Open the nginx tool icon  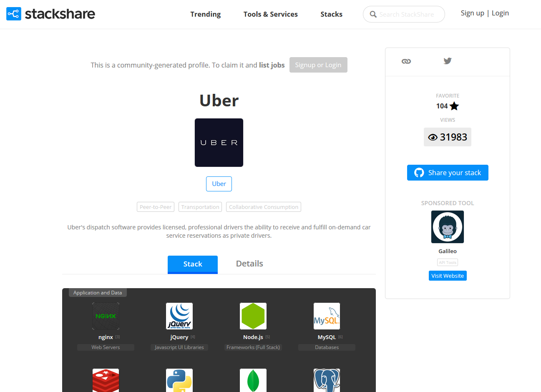(106, 316)
